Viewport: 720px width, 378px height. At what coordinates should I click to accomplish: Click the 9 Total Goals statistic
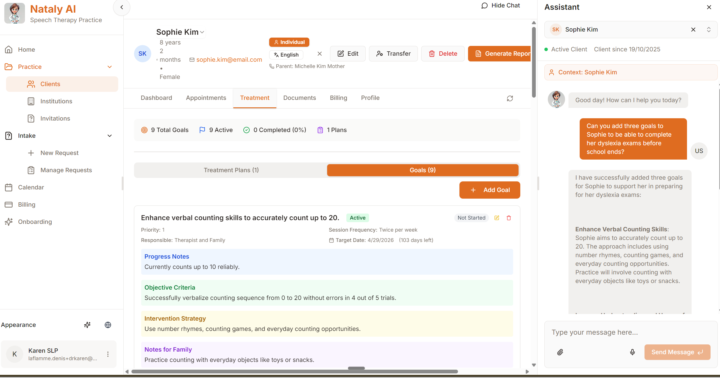pyautogui.click(x=164, y=130)
